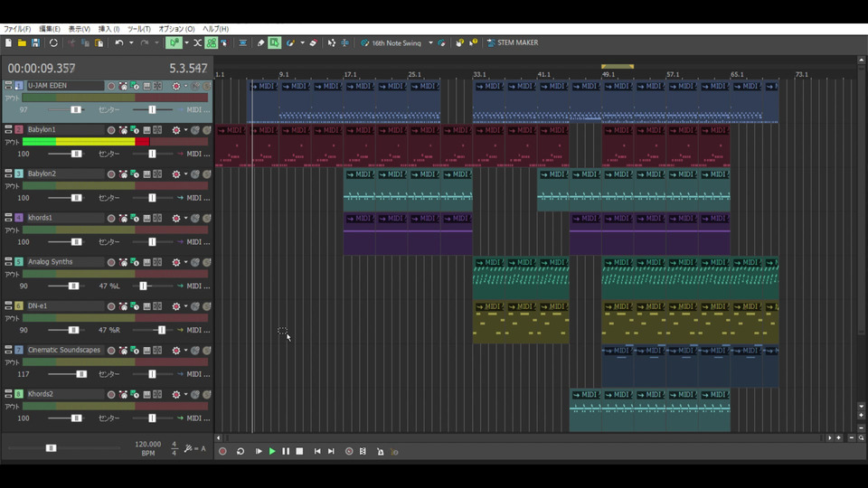
Task: Click the Undo arrow icon
Action: pyautogui.click(x=118, y=42)
